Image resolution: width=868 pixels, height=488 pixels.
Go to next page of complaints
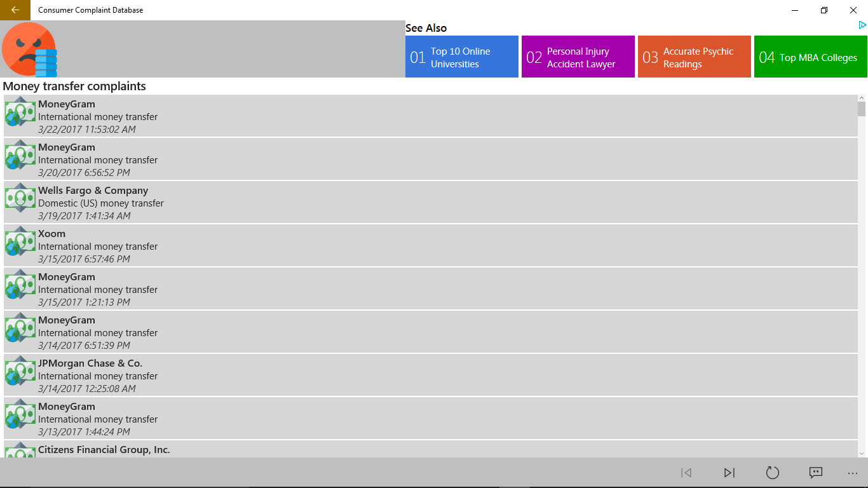tap(729, 473)
